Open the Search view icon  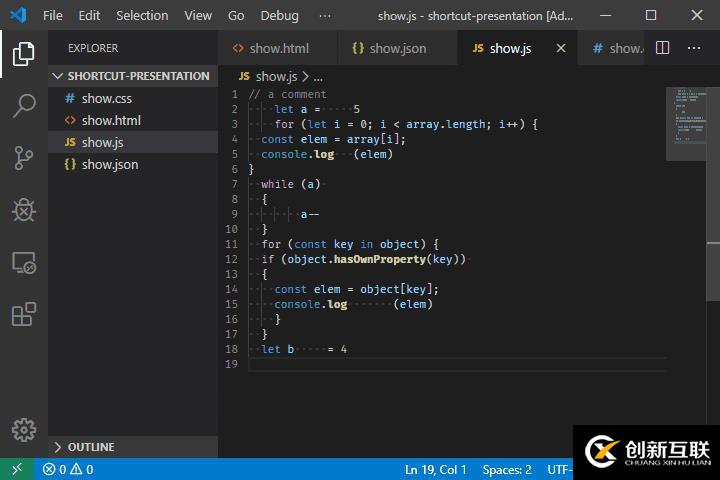click(23, 106)
